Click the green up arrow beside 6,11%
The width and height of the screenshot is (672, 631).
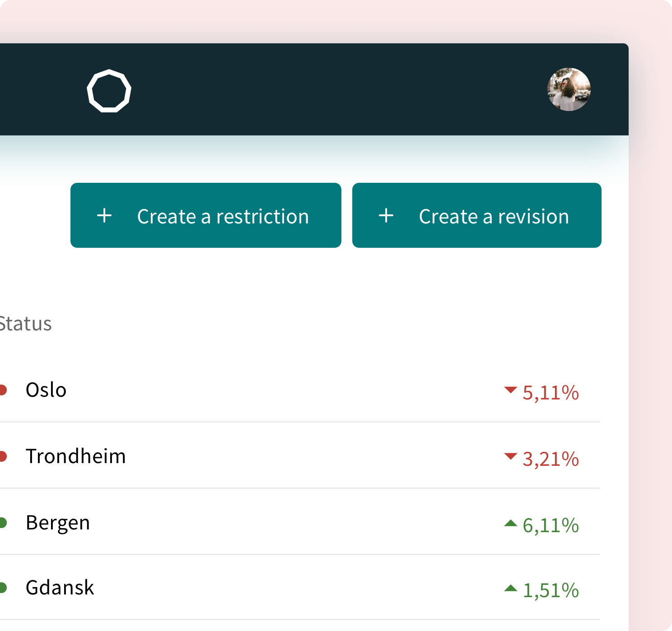tap(510, 523)
